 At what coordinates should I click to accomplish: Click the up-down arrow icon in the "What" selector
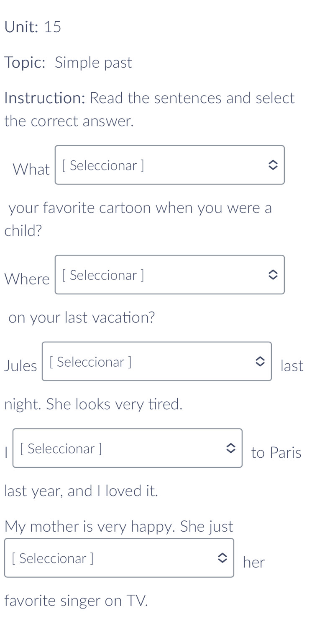point(273,165)
